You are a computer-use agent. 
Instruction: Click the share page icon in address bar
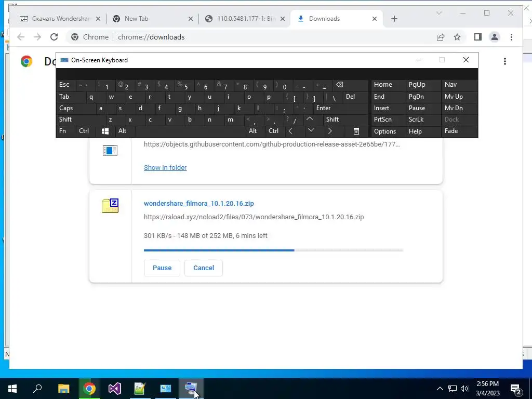pos(441,37)
